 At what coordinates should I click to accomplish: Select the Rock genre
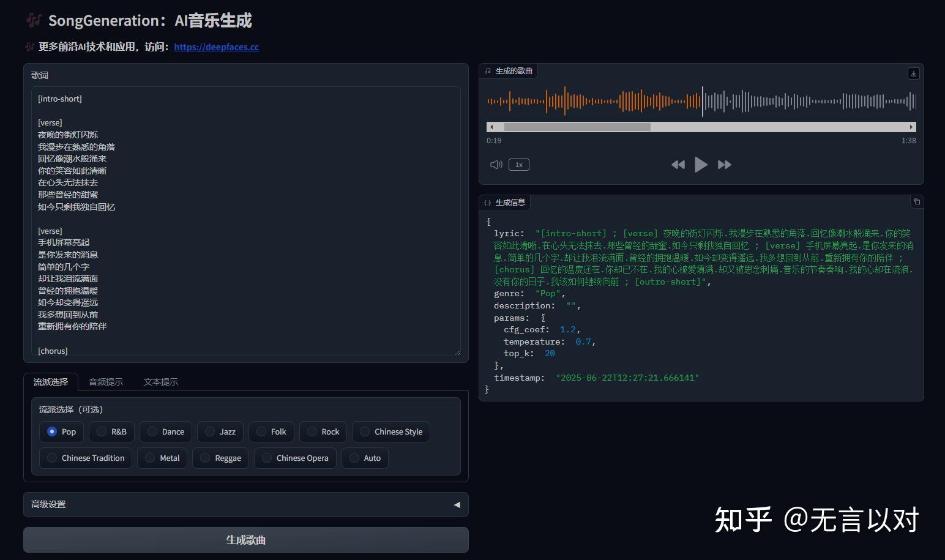point(323,431)
